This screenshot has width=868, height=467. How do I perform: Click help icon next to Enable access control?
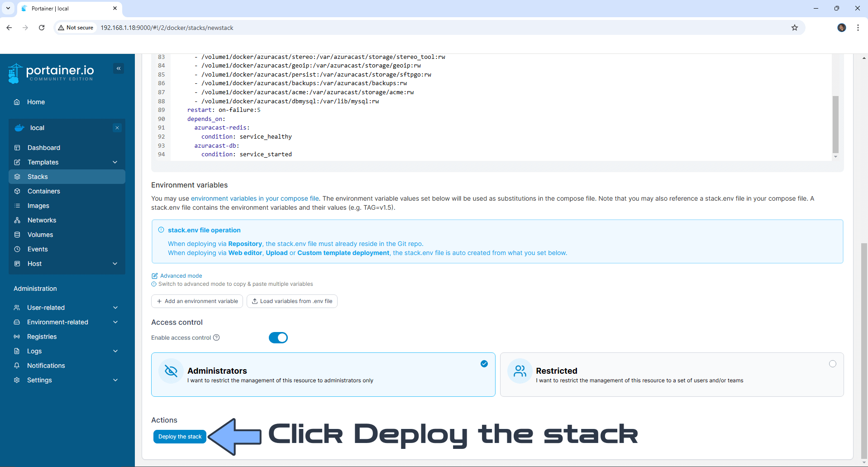pyautogui.click(x=216, y=337)
